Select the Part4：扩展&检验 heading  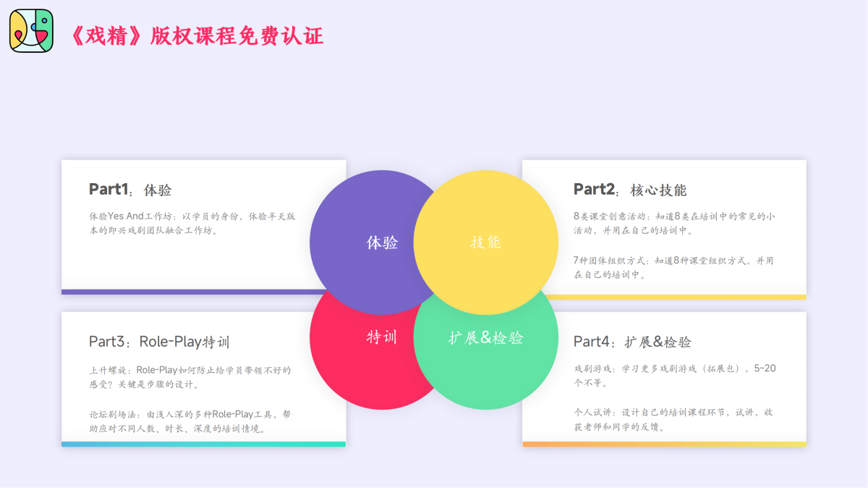[x=632, y=342]
